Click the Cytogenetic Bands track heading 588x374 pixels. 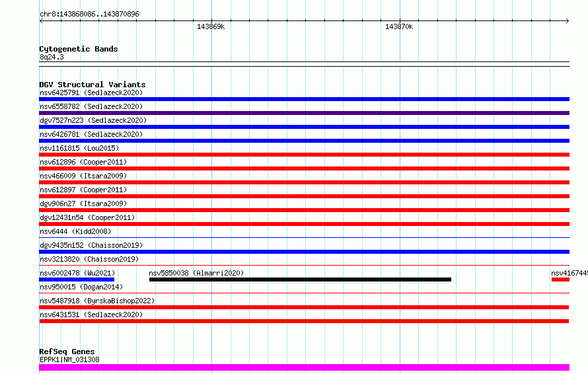(x=79, y=49)
